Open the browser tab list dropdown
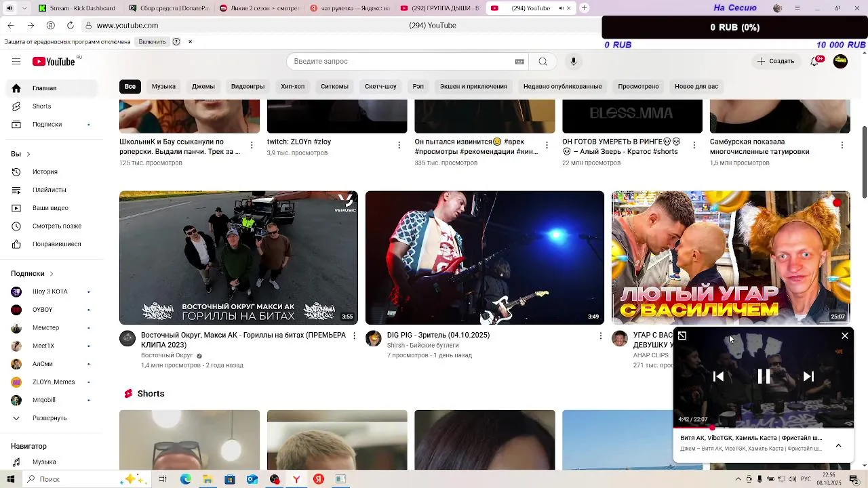This screenshot has width=868, height=488. (25, 8)
